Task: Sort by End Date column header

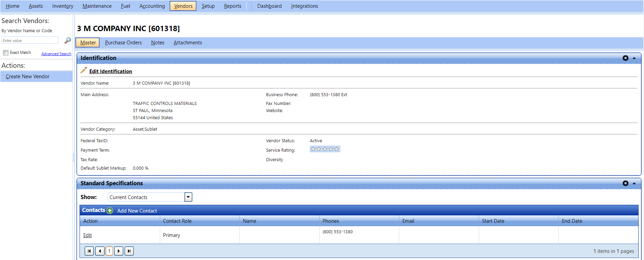Action: tap(572, 221)
